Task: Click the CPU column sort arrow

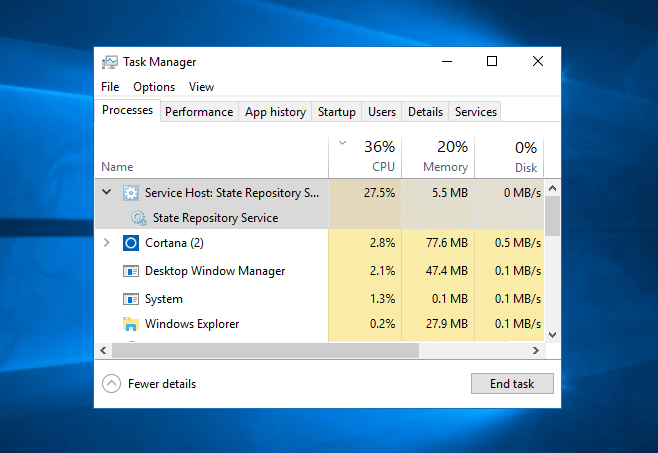Action: click(x=342, y=143)
